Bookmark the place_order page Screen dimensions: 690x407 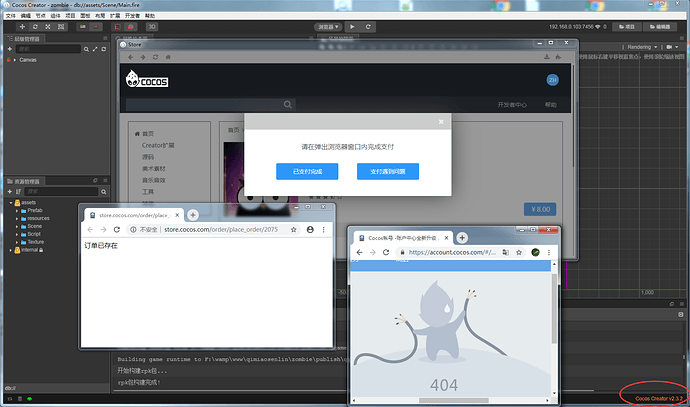[294, 230]
